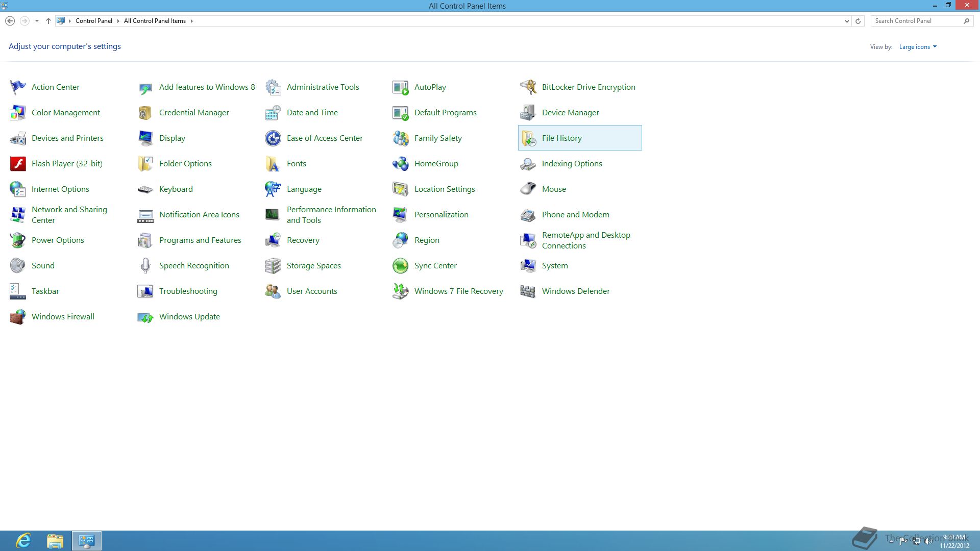Open the Recovery link
This screenshot has height=551, width=980.
(x=303, y=240)
